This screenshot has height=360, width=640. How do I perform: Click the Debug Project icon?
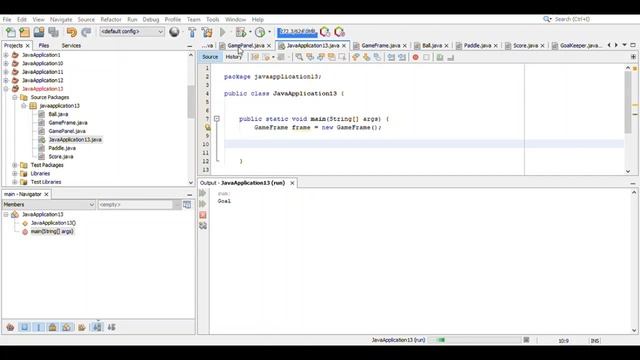coord(241,32)
